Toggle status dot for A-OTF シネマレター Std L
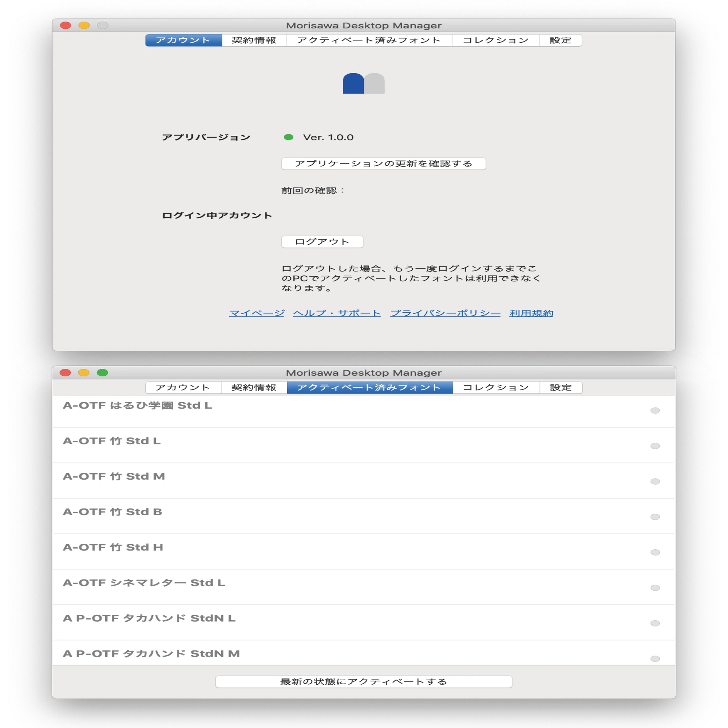The image size is (728, 728). [x=655, y=588]
